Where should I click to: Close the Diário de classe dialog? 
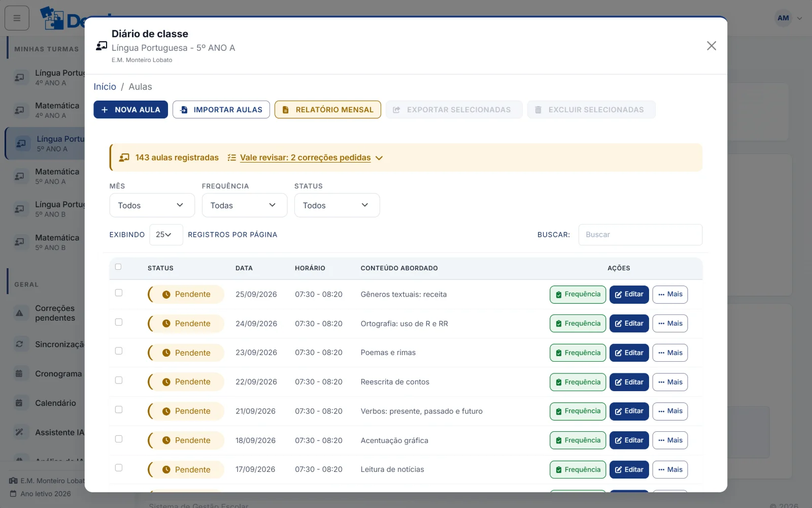pyautogui.click(x=712, y=46)
